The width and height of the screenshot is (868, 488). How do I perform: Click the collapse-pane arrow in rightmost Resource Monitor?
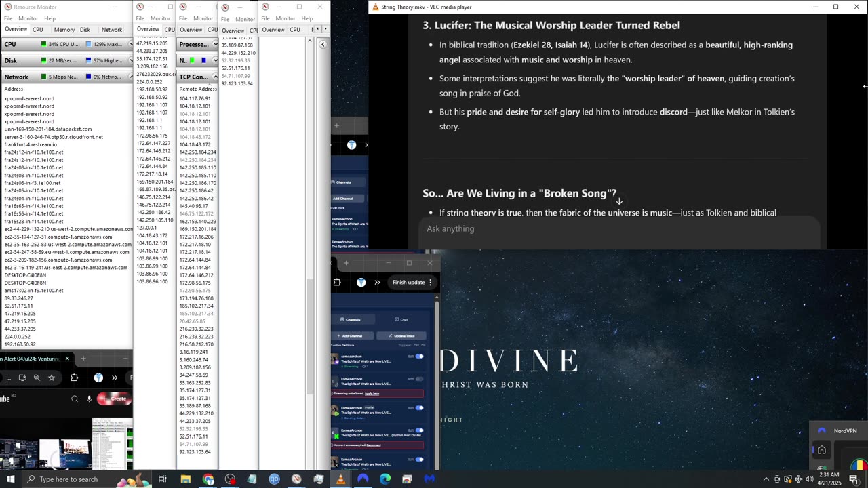click(x=323, y=44)
